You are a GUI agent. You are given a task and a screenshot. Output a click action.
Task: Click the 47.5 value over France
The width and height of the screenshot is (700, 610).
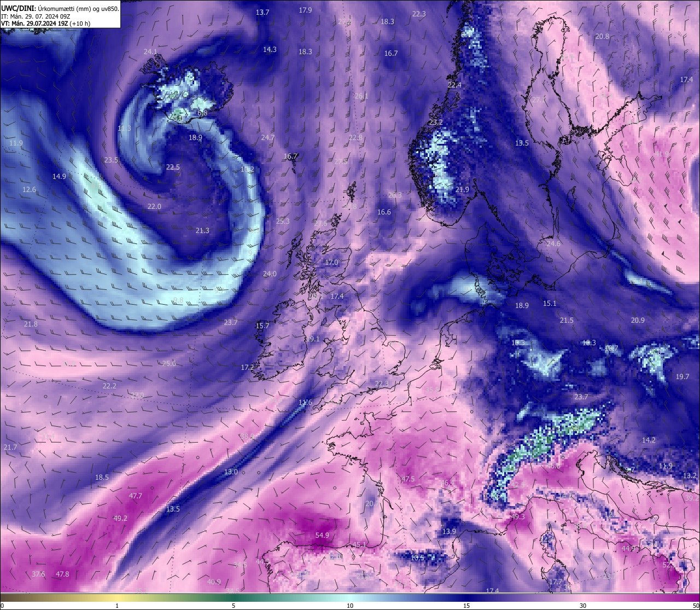[408, 479]
